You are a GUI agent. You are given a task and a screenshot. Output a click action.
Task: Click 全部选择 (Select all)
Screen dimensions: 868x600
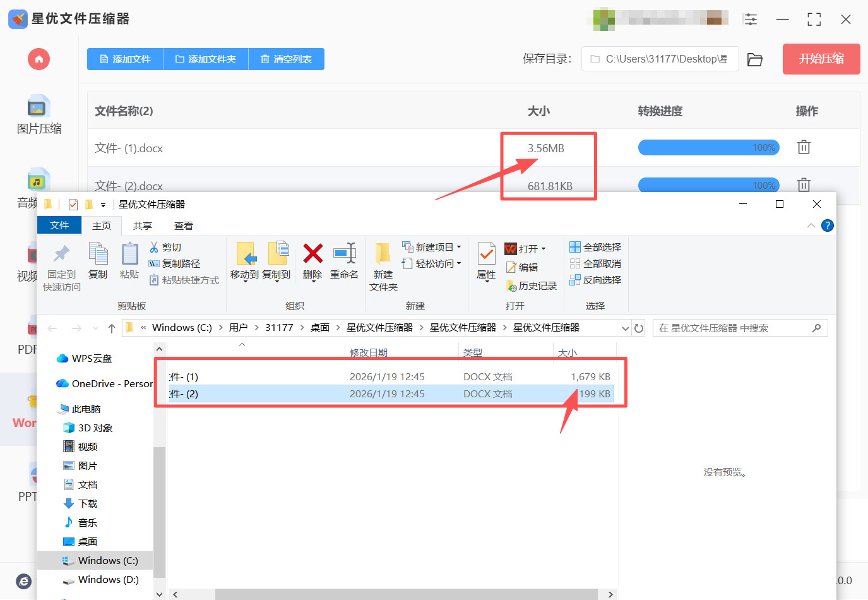(595, 248)
